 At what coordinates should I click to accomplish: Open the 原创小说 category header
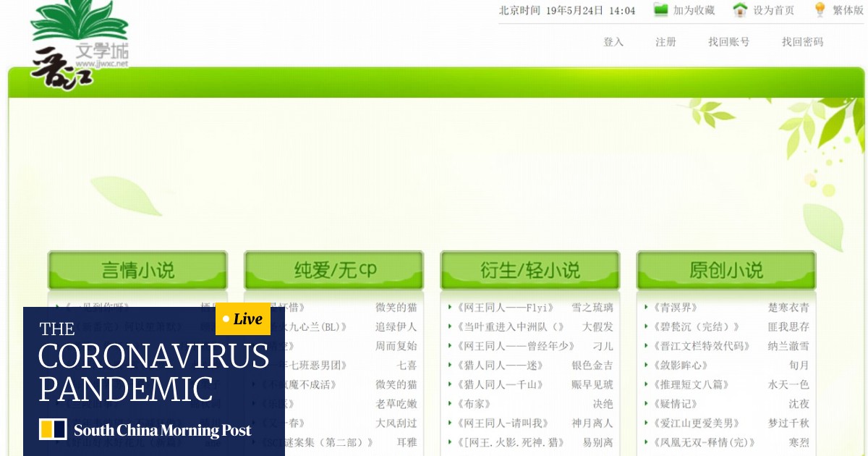pyautogui.click(x=726, y=271)
